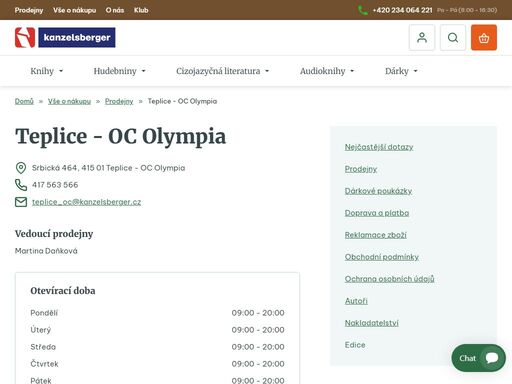512x384 pixels.
Task: Open Nakladatelství sidebar link
Action: [x=371, y=323]
